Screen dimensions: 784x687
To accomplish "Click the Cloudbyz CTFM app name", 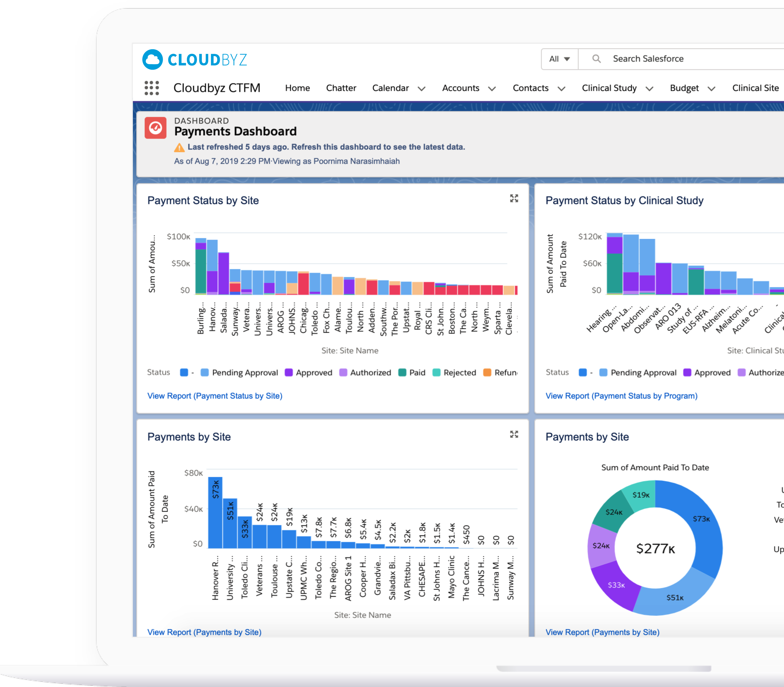I will pyautogui.click(x=217, y=88).
